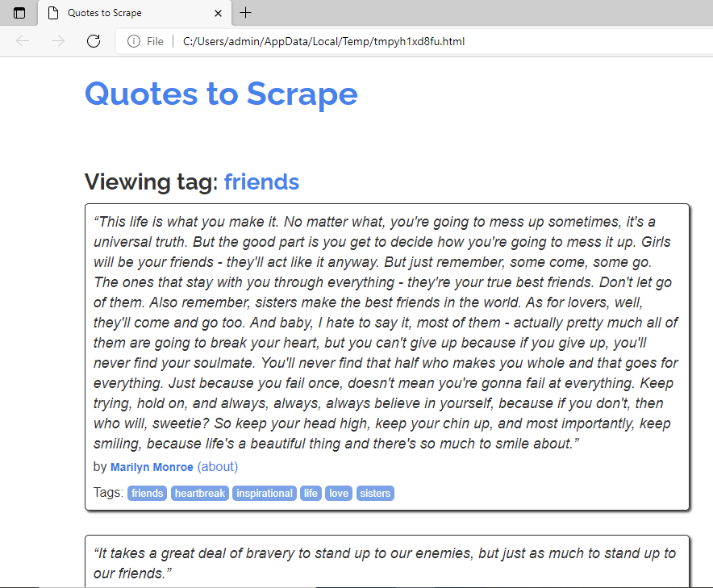The height and width of the screenshot is (588, 713).
Task: Open the Quotes to Scrape heading link
Action: click(x=222, y=94)
